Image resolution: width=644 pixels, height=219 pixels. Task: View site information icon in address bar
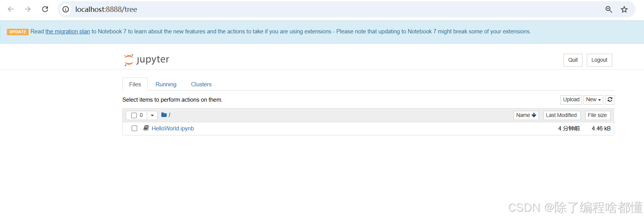click(x=66, y=9)
